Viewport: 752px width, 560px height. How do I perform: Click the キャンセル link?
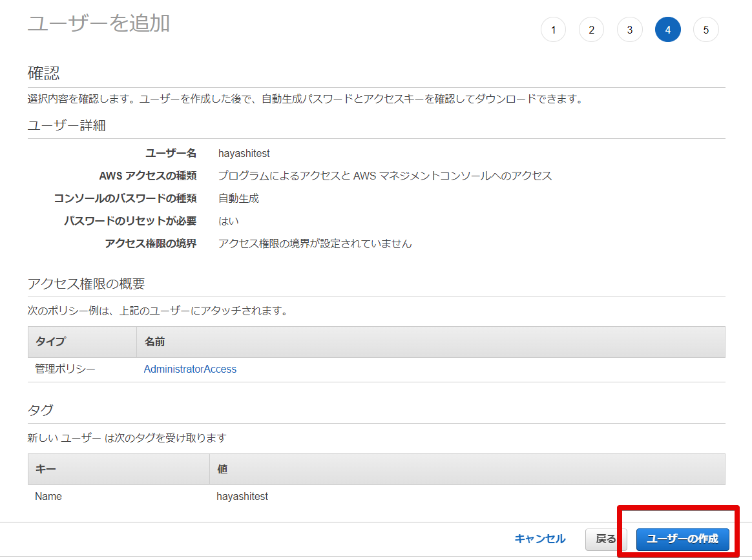[x=539, y=539]
